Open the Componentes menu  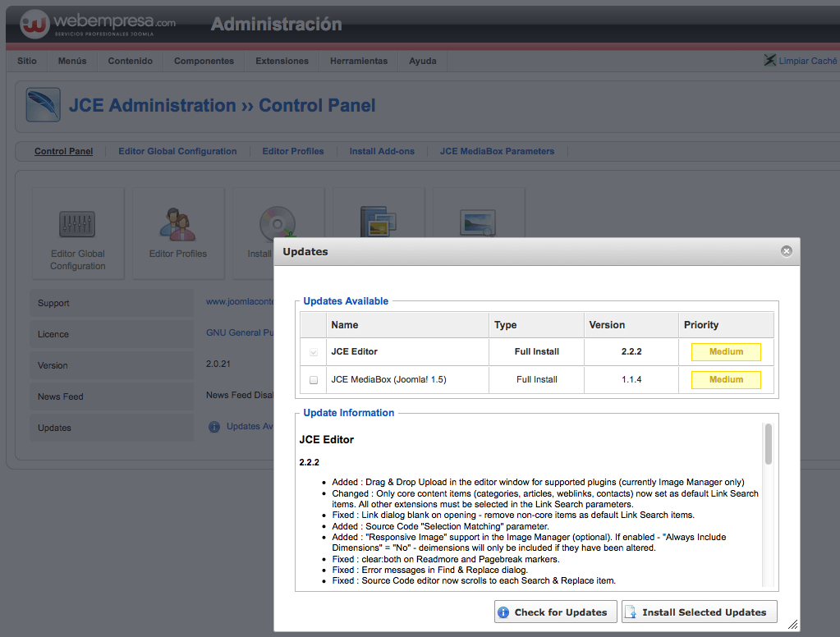[204, 61]
